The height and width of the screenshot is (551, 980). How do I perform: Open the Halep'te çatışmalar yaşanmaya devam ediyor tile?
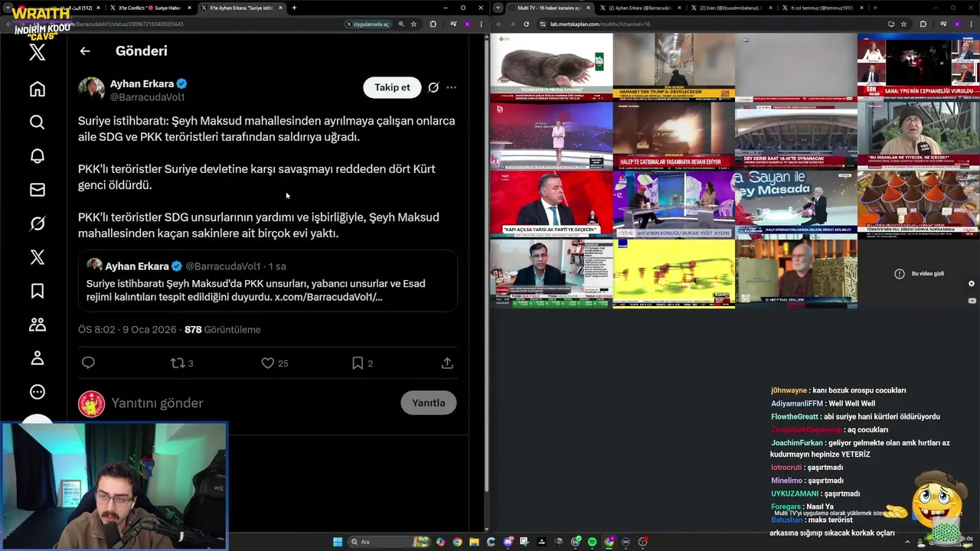(674, 136)
